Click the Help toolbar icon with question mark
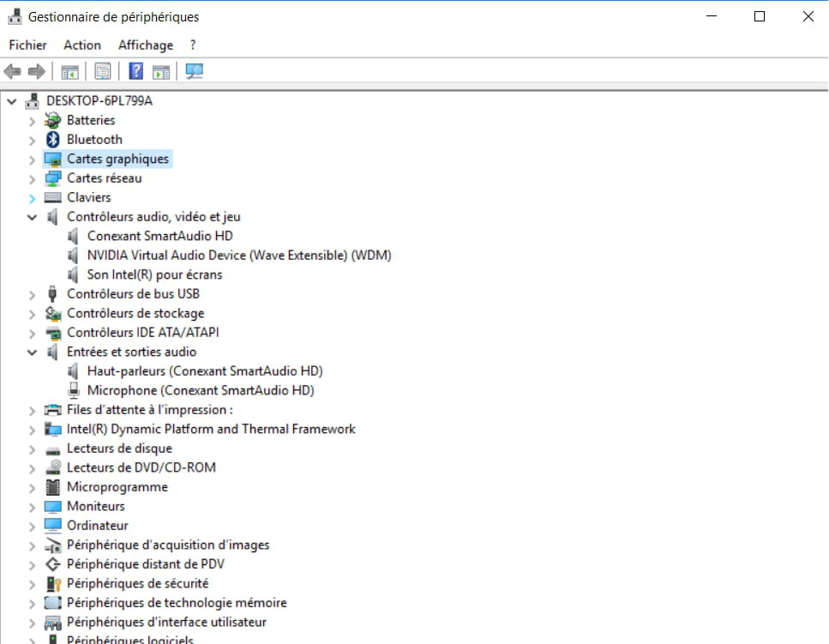Screen dimensions: 829x644 tap(135, 71)
